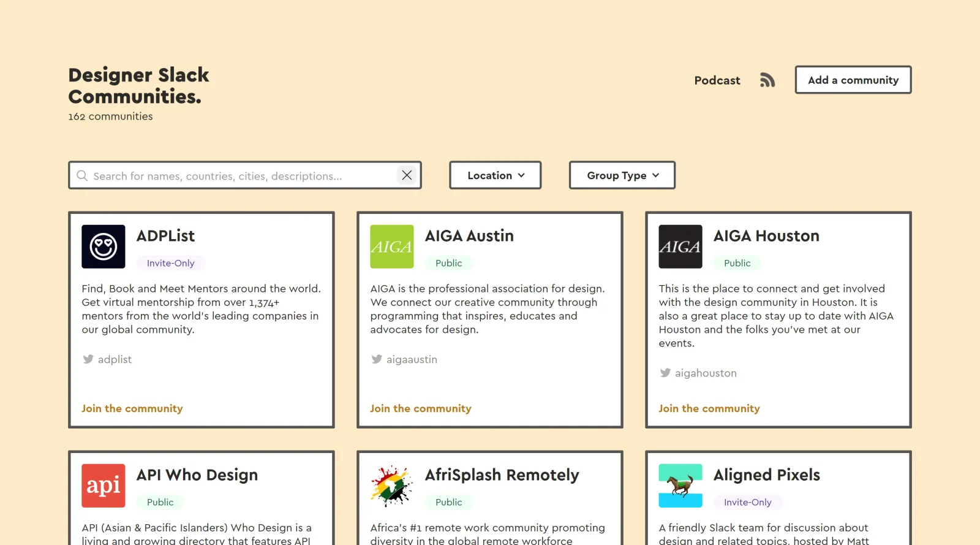Click the AIGA Houston card title
This screenshot has width=980, height=545.
point(766,236)
